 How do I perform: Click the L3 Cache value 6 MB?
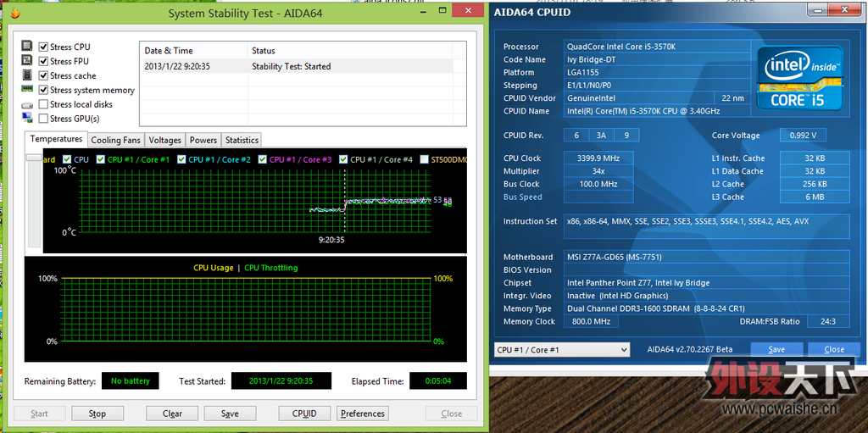pyautogui.click(x=815, y=197)
